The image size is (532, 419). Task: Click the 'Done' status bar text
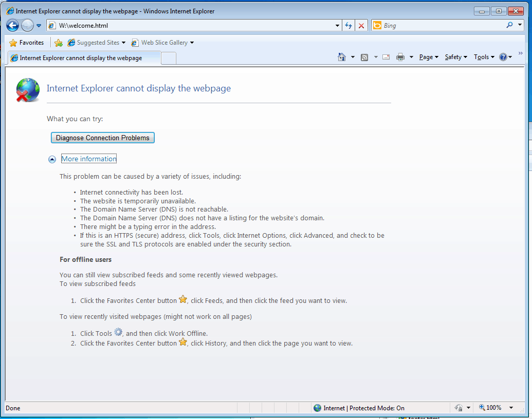(13, 408)
